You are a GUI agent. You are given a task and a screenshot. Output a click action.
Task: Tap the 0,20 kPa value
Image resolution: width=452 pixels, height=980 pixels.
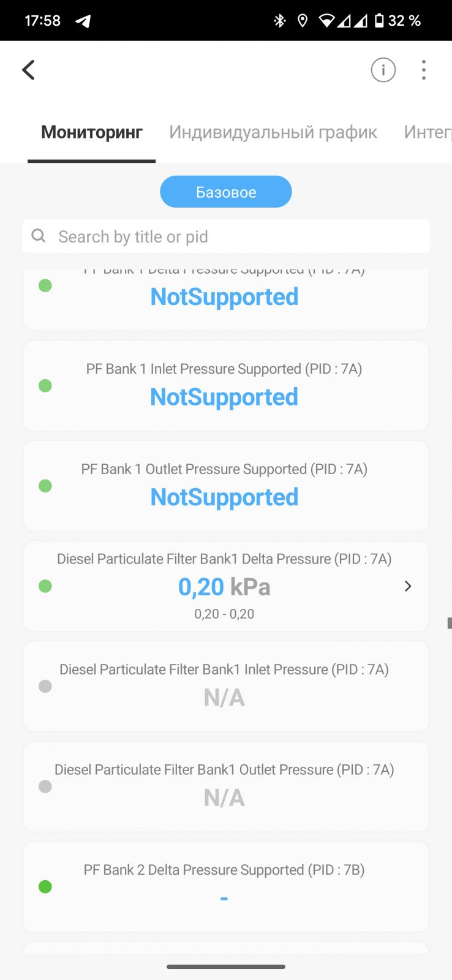224,587
